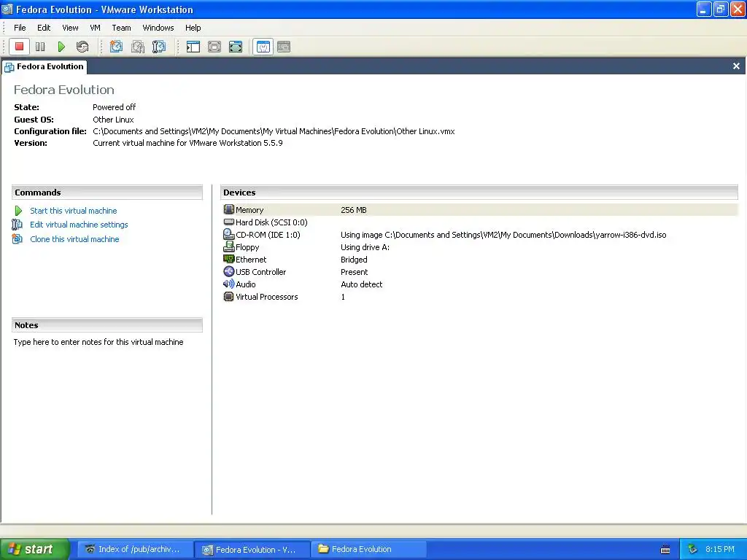
Task: Open the Edit menu
Action: [44, 28]
